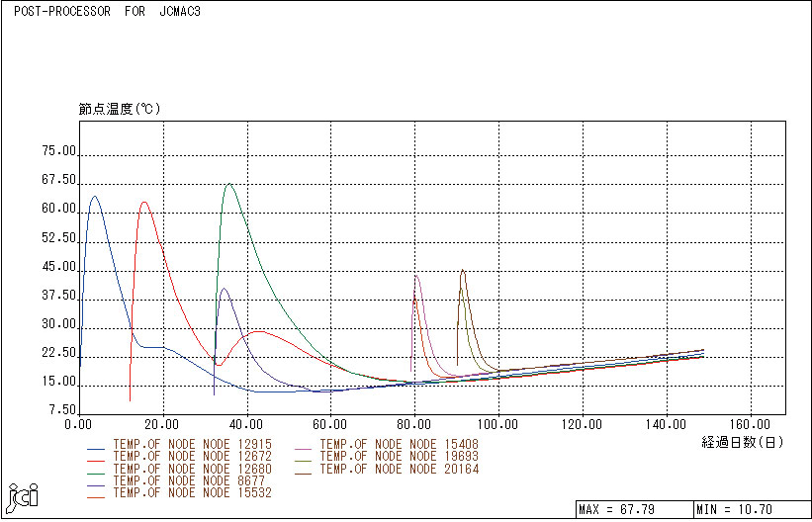The height and width of the screenshot is (522, 812).
Task: Click the 100.00 x-axis tick label
Action: coord(498,425)
